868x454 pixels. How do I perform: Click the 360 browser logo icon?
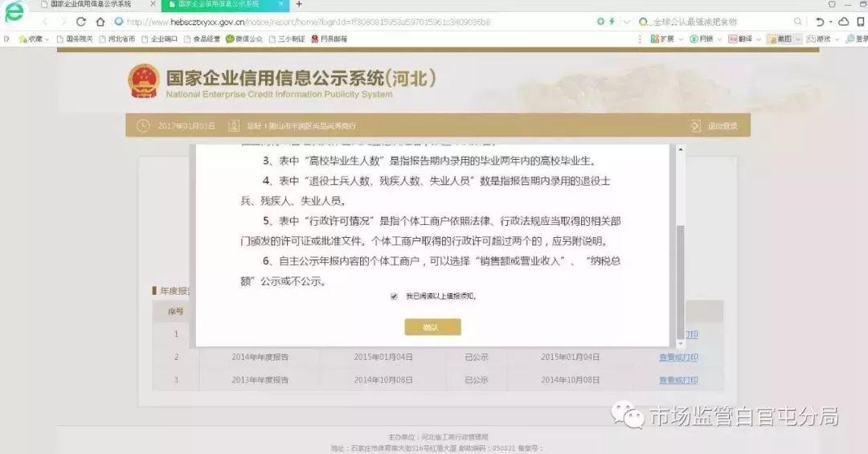(14, 12)
